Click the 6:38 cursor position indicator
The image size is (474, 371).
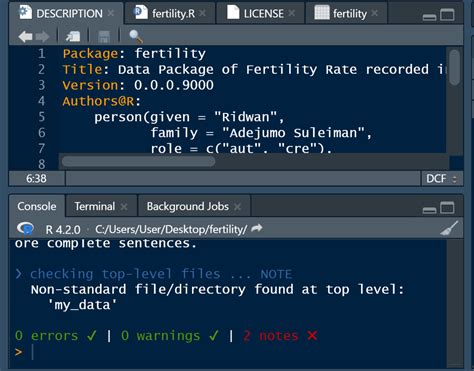coord(36,178)
